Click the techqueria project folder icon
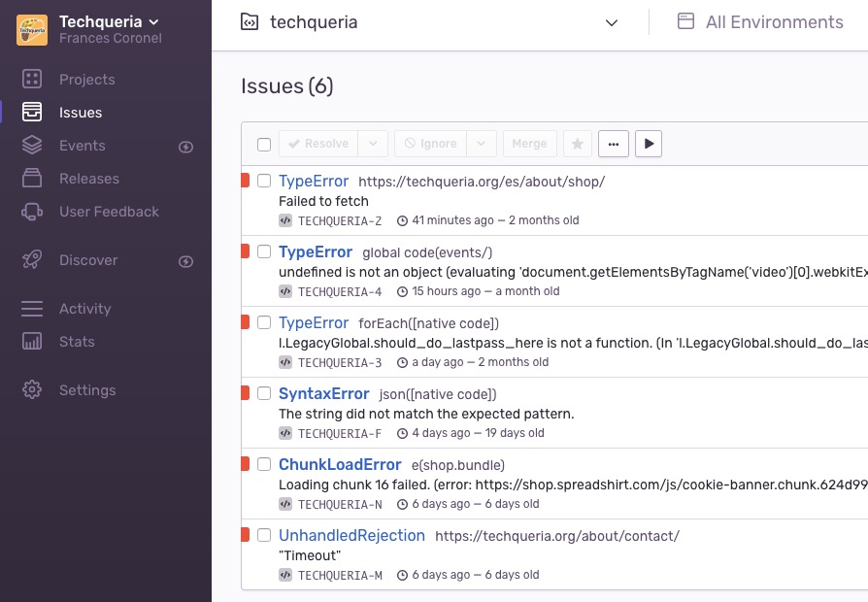The width and height of the screenshot is (868, 602). pyautogui.click(x=250, y=22)
